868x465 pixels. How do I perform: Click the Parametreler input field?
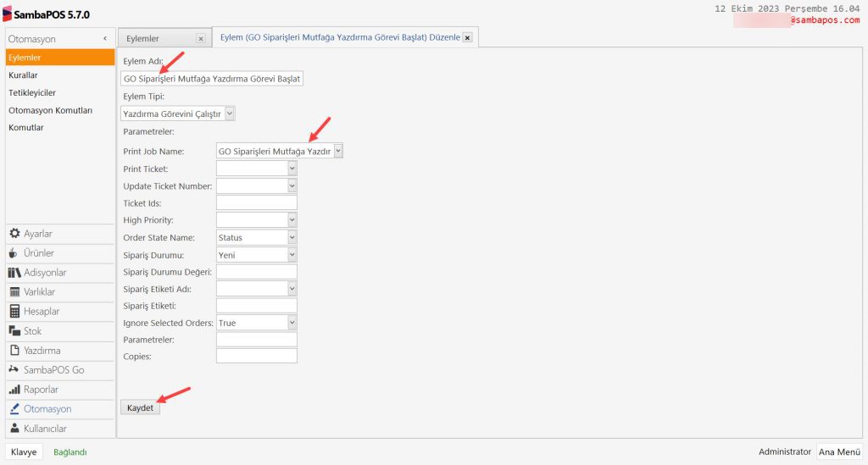tap(257, 340)
